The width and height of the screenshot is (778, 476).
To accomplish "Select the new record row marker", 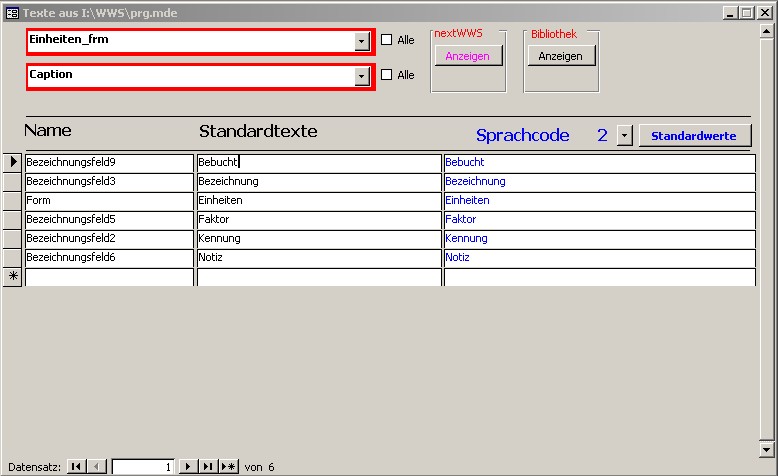I will (13, 276).
